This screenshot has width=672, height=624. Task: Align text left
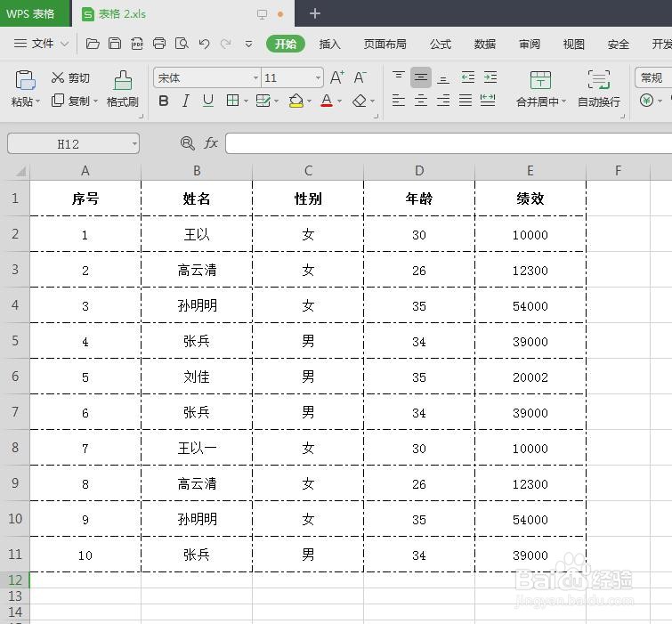(399, 101)
